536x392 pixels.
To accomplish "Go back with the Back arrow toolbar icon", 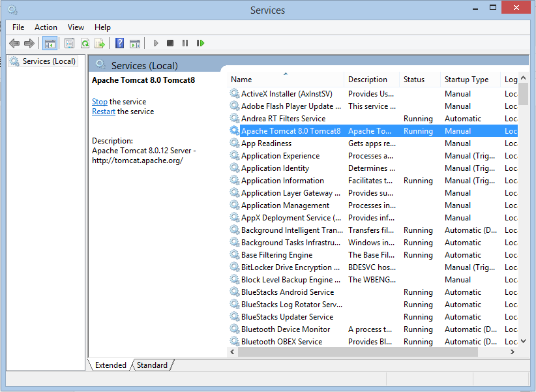I will (14, 44).
